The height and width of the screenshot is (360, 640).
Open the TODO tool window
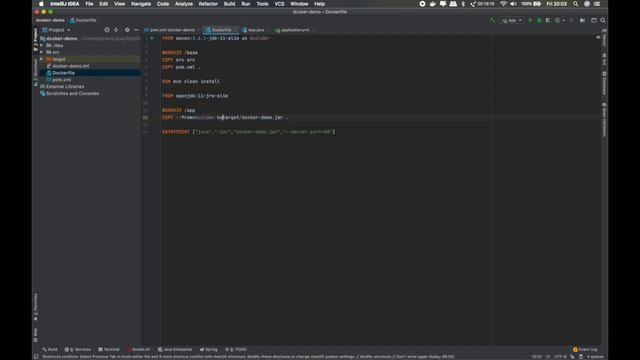236,349
